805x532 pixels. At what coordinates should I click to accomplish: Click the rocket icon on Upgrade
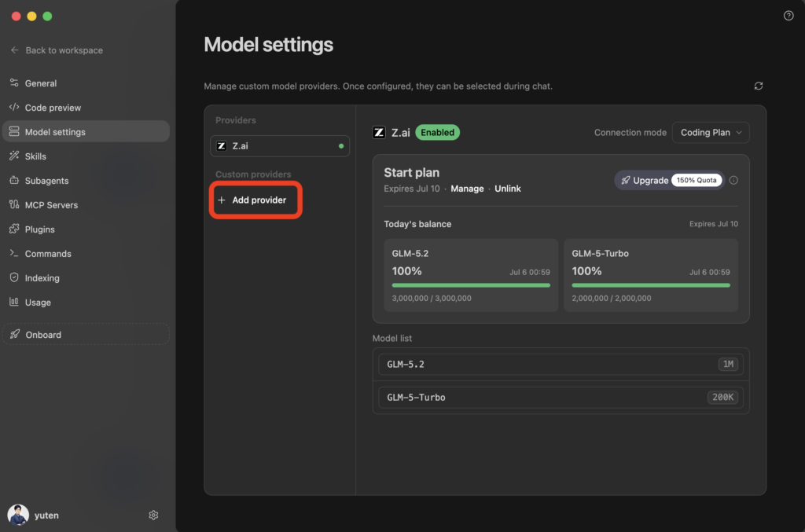click(x=625, y=180)
